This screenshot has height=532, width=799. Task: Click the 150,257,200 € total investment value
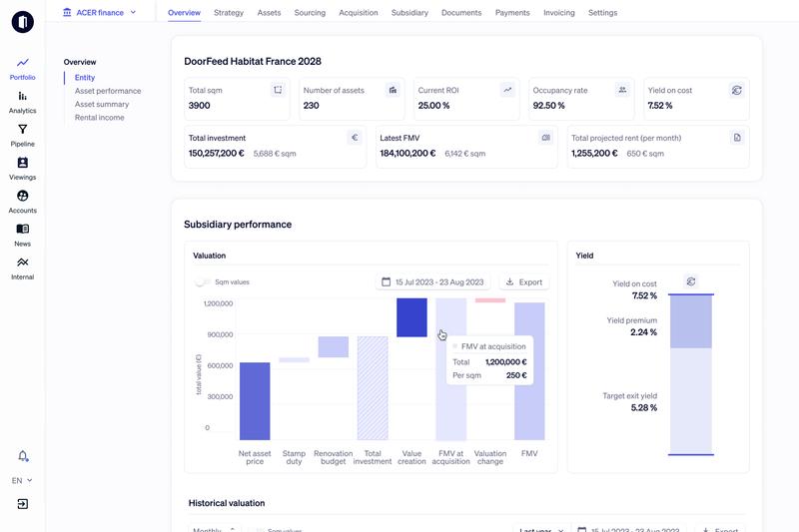pos(217,154)
